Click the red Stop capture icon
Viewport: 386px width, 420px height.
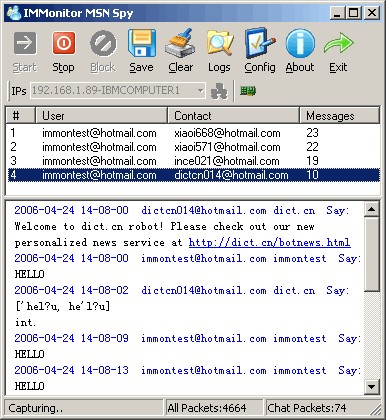click(x=64, y=43)
